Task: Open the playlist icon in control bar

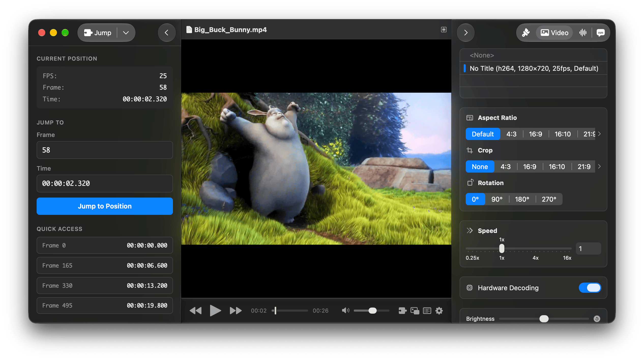Action: (427, 311)
